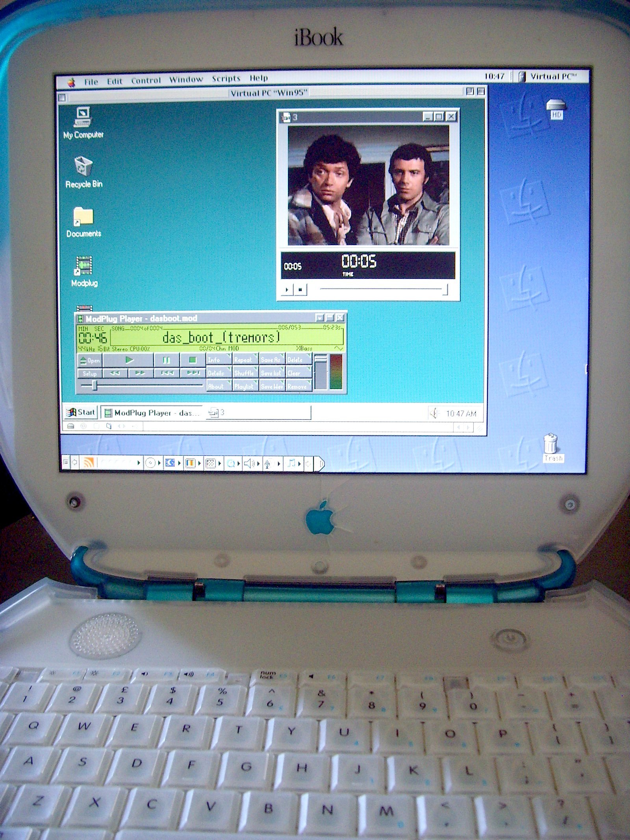The width and height of the screenshot is (630, 840).
Task: Open the My Computer desktop icon
Action: coord(83,122)
